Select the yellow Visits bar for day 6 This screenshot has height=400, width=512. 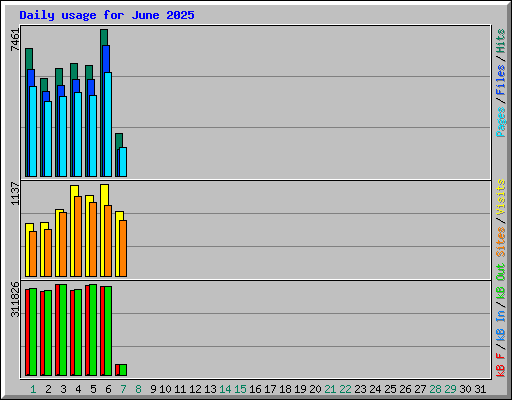pos(103,195)
